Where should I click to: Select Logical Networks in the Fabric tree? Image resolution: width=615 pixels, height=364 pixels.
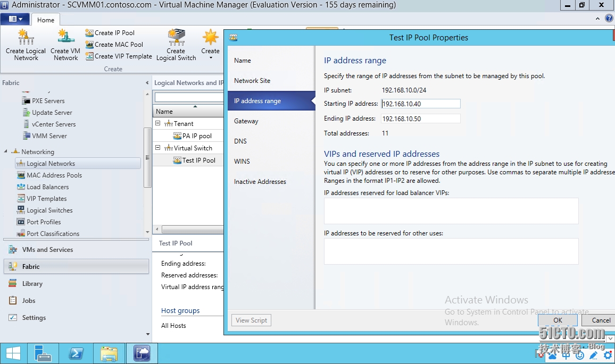[78, 163]
